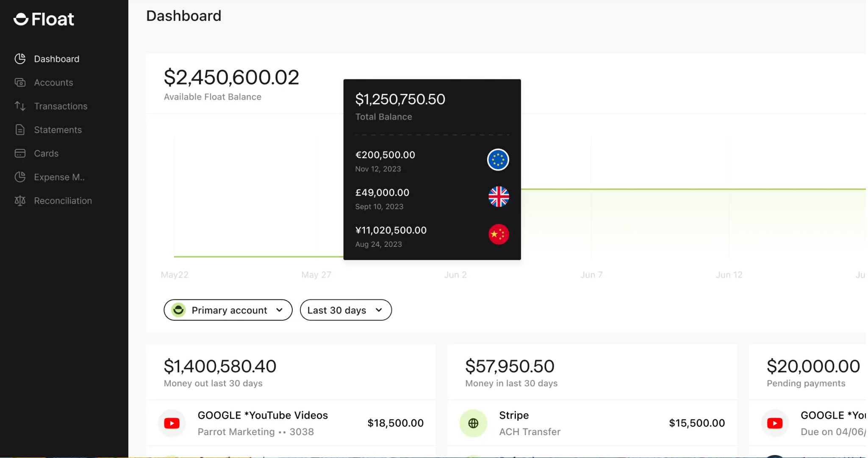Select the Stripe ACH Transfer entry
Image resolution: width=868 pixels, height=458 pixels.
tap(530, 423)
